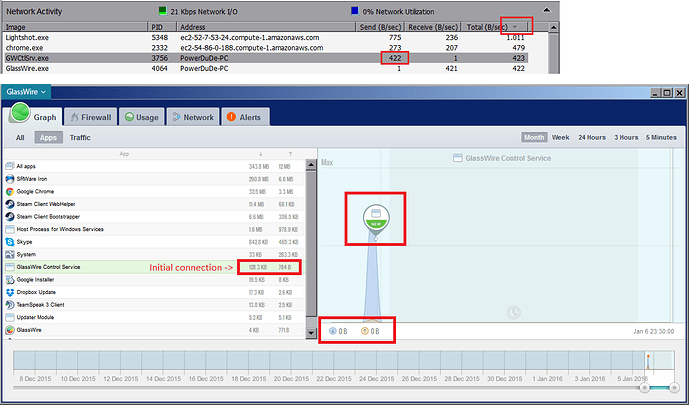Open the GlassWire main menu dropdown
Image resolution: width=689 pixels, height=405 pixels.
click(33, 91)
